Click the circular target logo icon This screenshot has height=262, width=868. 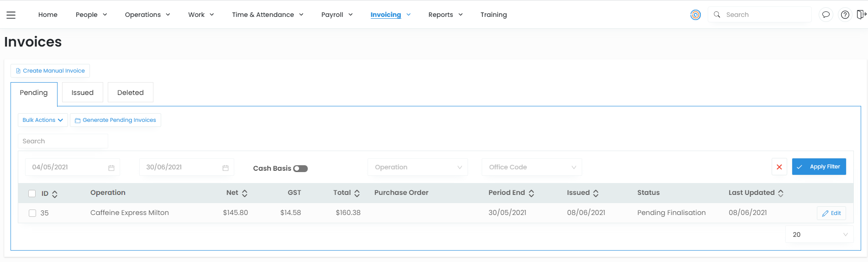[695, 15]
